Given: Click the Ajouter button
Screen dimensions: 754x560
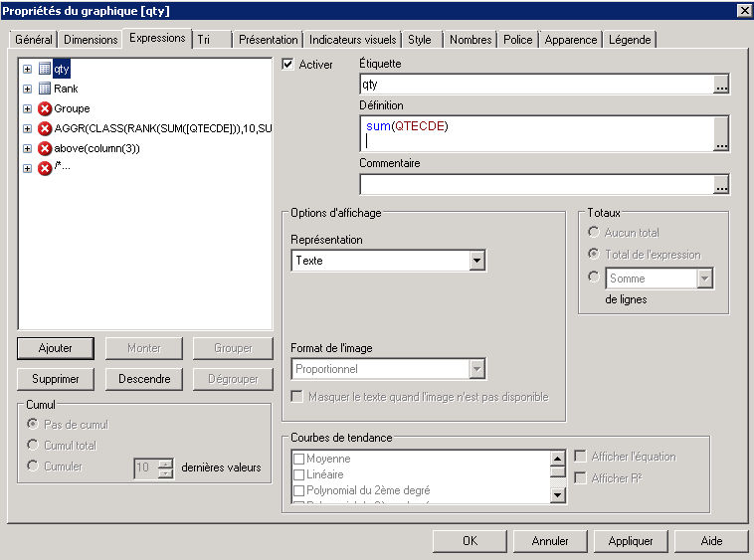Looking at the screenshot, I should pyautogui.click(x=56, y=348).
